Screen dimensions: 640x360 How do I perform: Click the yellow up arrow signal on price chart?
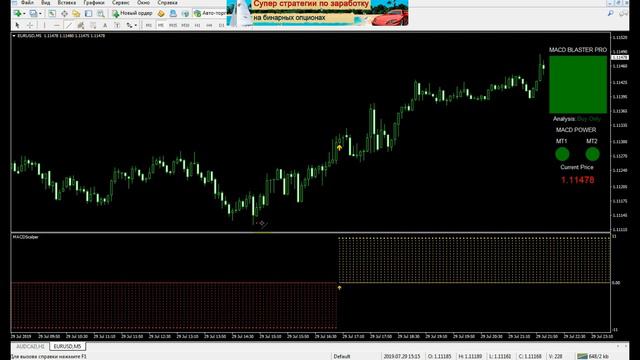340,147
